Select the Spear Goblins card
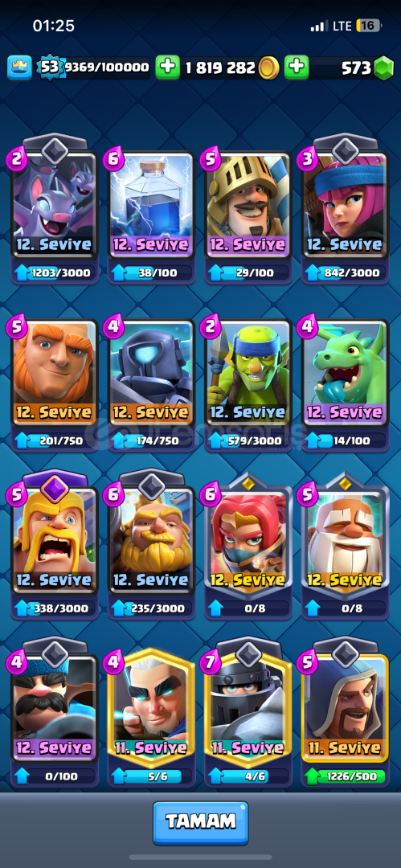This screenshot has width=401, height=868. [248, 374]
